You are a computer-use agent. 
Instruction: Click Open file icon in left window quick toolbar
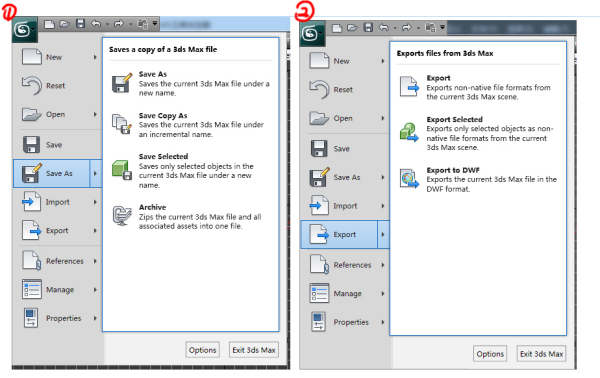point(65,24)
